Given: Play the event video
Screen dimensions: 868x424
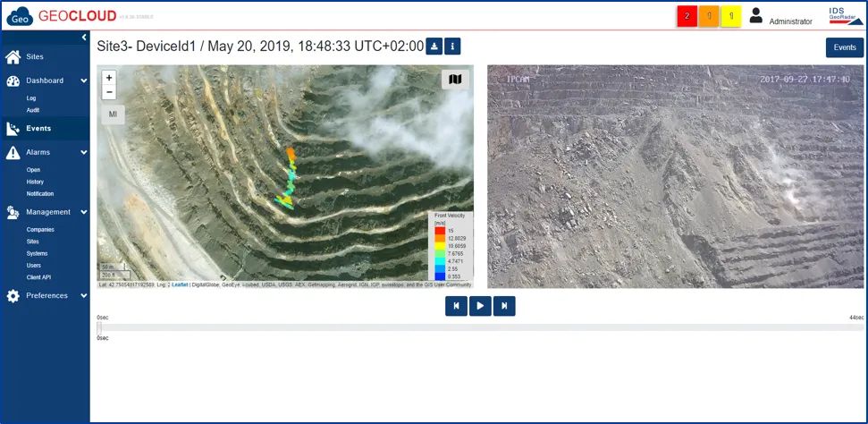Looking at the screenshot, I should [x=480, y=306].
